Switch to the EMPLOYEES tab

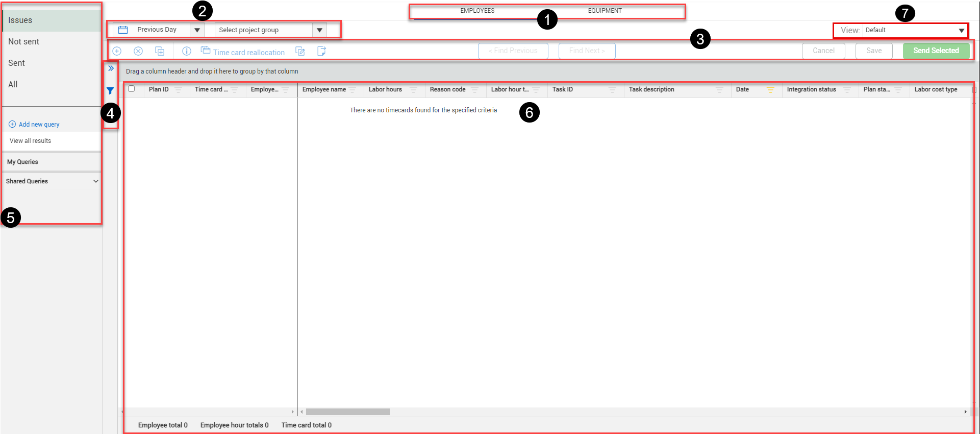click(x=478, y=11)
